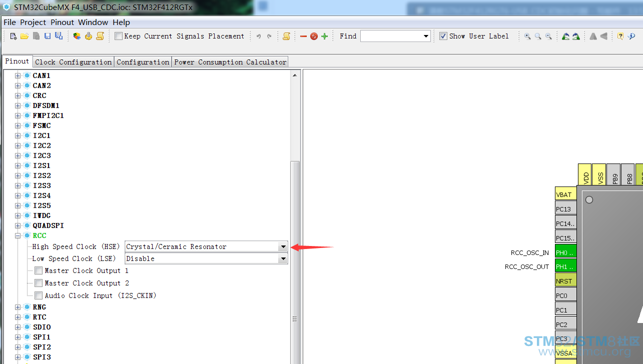Click the red minus toolbar icon
The width and height of the screenshot is (643, 364).
303,36
